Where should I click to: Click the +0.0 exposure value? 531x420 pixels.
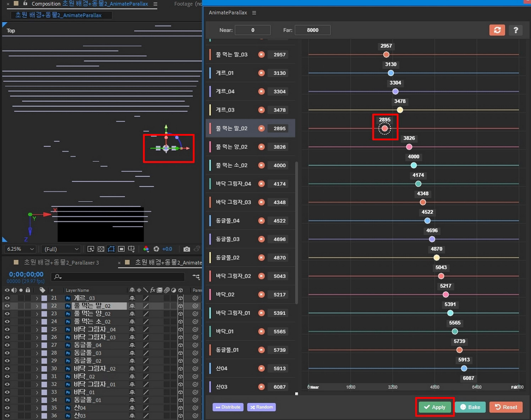167,249
